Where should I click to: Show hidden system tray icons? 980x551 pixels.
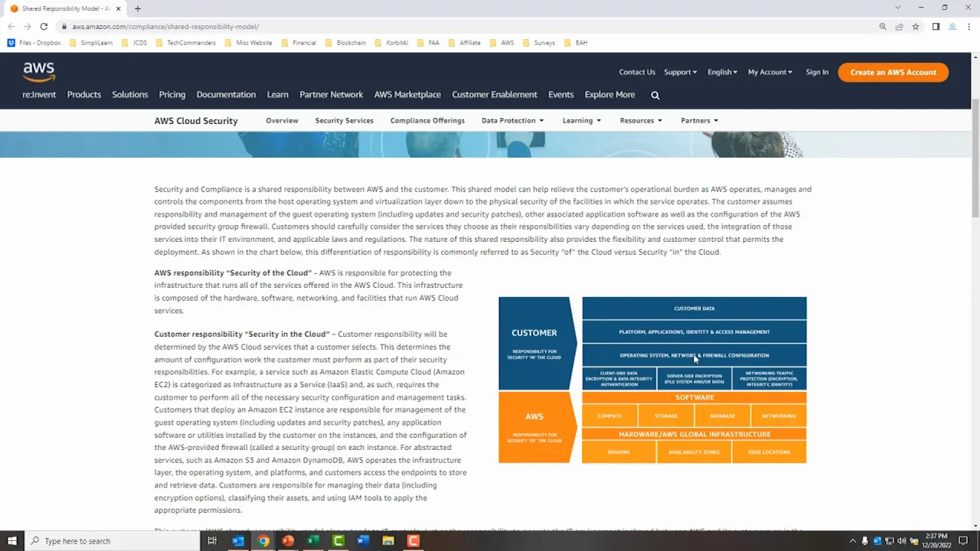[853, 541]
